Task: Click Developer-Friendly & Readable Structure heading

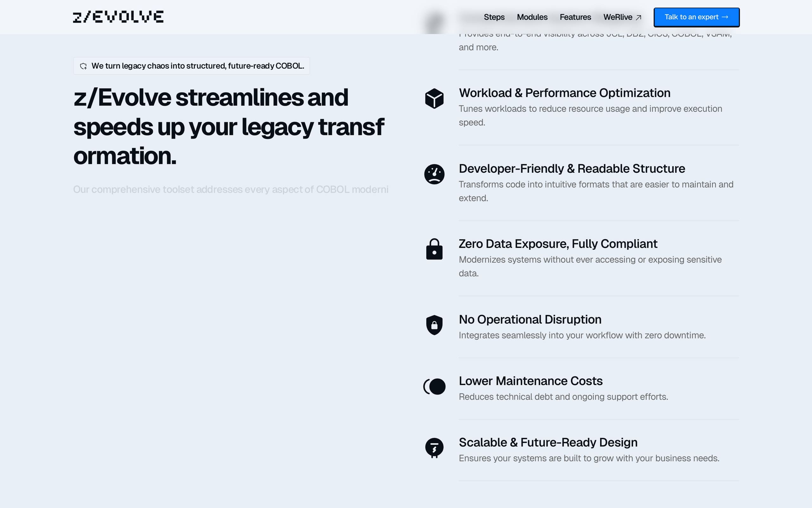Action: [x=572, y=169]
